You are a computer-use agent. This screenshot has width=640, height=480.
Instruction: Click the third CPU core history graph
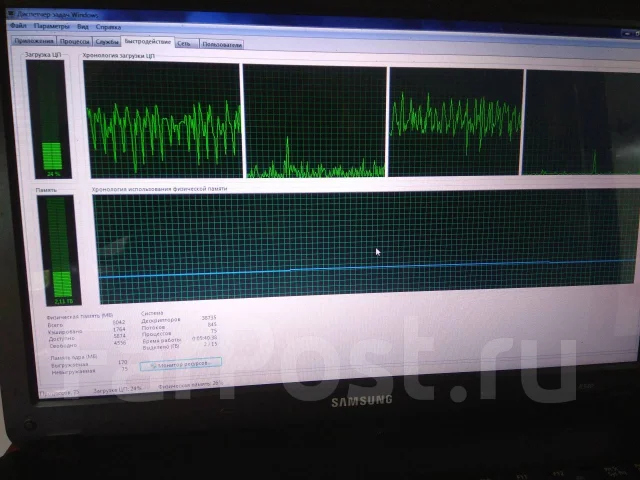456,122
